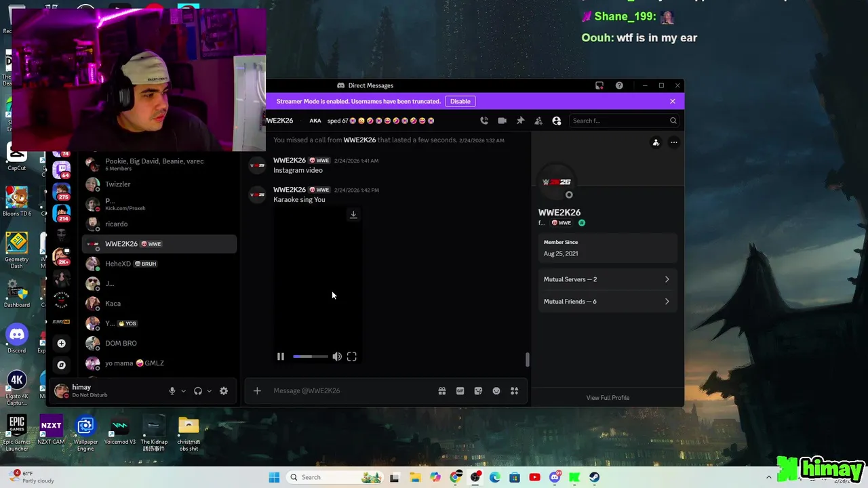Focus the Message @WWE2K26 input
The image size is (868, 488).
[353, 390]
